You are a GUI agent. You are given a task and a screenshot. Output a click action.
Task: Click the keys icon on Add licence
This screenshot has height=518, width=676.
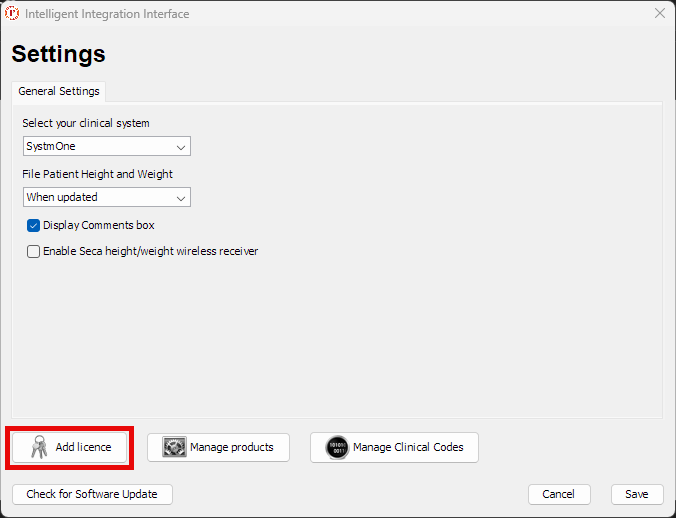click(39, 447)
